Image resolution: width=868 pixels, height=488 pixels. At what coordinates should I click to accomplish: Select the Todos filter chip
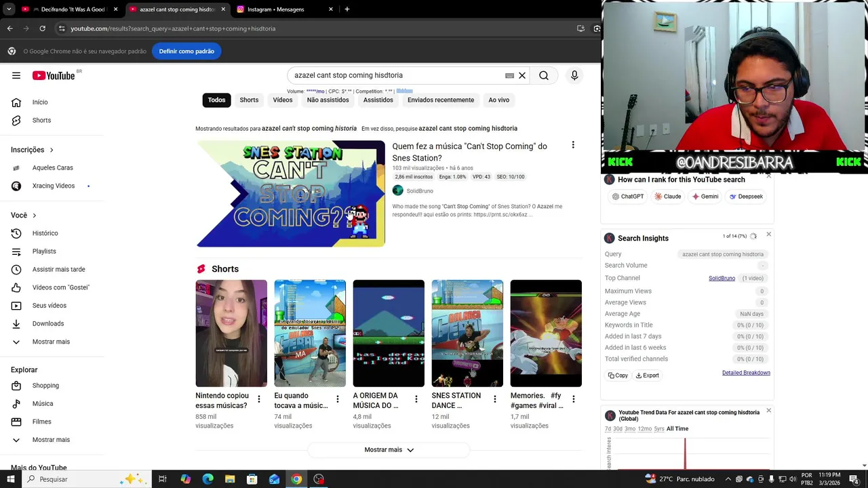[x=216, y=100]
